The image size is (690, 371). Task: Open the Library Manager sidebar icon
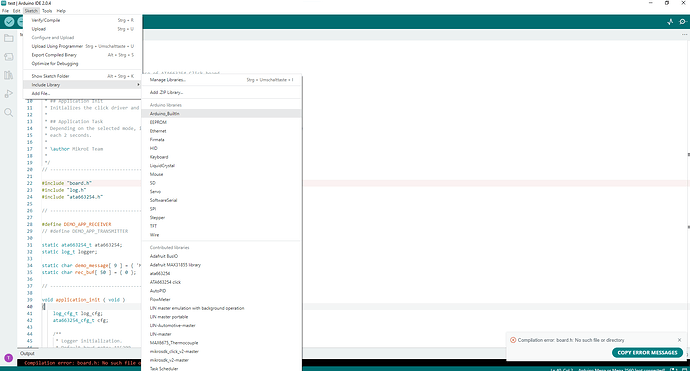8,75
